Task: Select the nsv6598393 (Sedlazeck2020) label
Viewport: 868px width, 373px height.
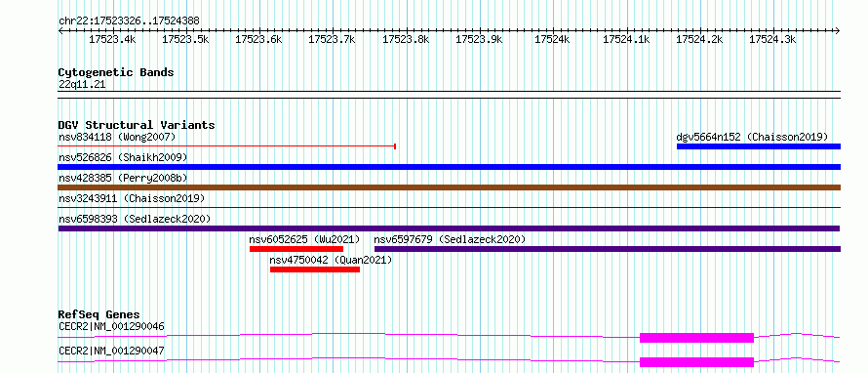Action: click(x=135, y=219)
